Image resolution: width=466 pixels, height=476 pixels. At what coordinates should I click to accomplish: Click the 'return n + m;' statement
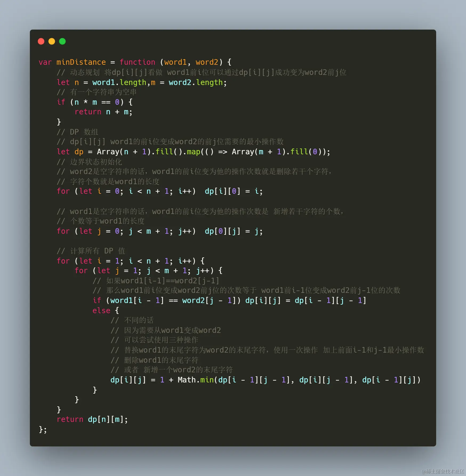point(103,112)
